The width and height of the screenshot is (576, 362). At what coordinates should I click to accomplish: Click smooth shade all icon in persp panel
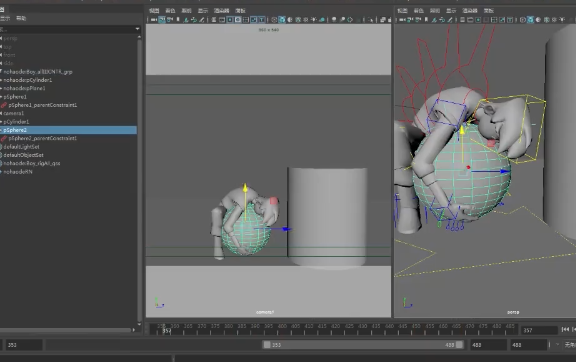click(x=530, y=20)
